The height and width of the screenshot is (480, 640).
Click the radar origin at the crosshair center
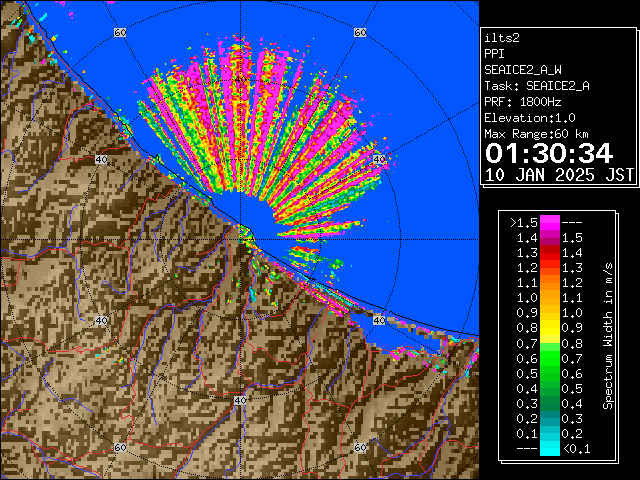240,240
